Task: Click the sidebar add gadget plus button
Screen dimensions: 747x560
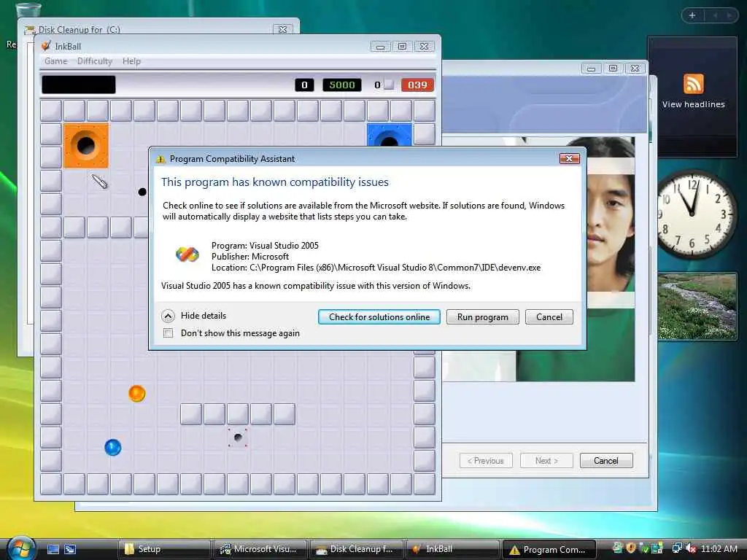Action: [x=692, y=15]
